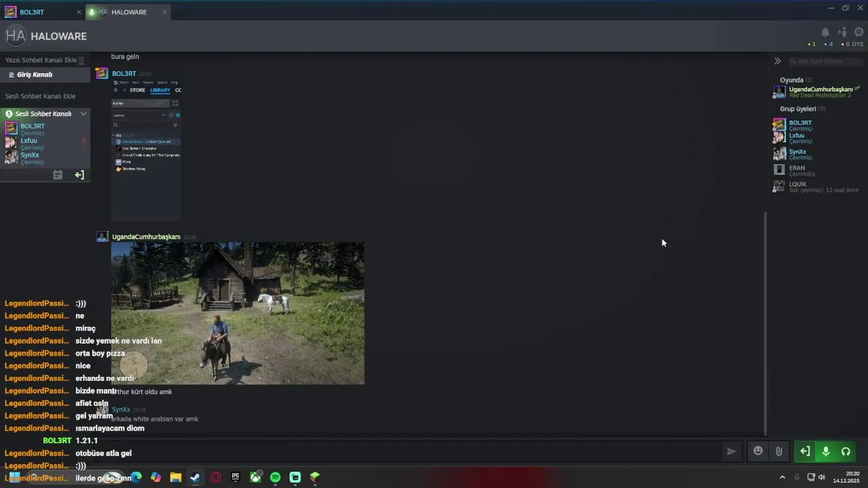Open Microsoft Edge from taskbar
The height and width of the screenshot is (488, 868).
136,477
